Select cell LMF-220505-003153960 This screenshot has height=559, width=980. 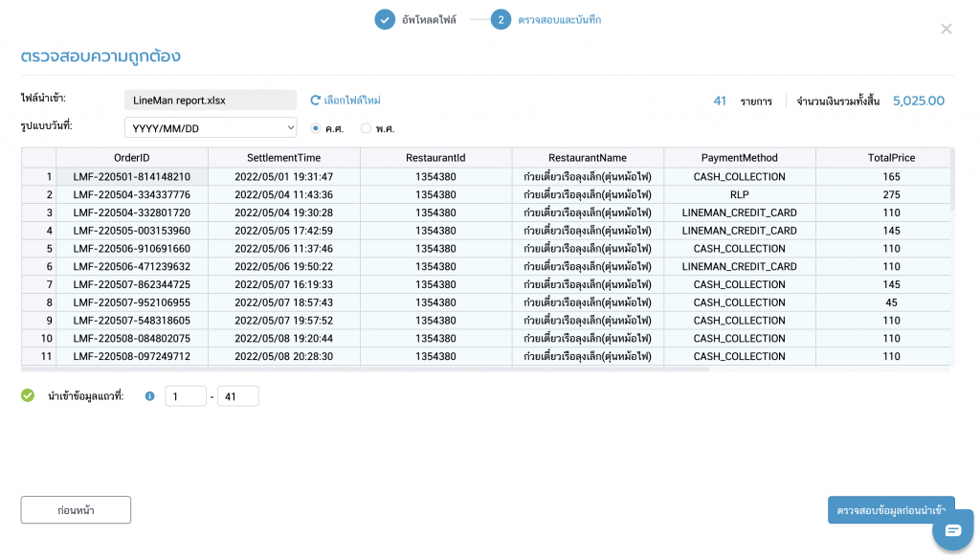[132, 231]
